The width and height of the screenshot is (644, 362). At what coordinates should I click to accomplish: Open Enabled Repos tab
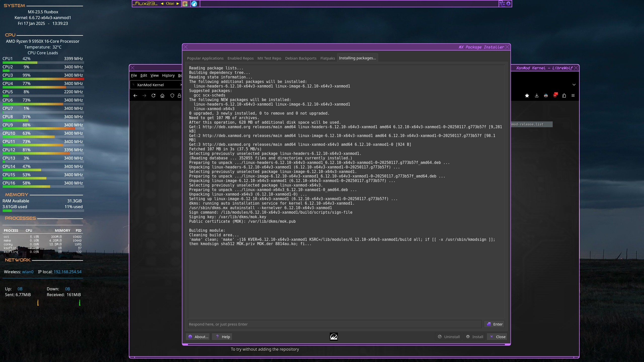point(240,58)
